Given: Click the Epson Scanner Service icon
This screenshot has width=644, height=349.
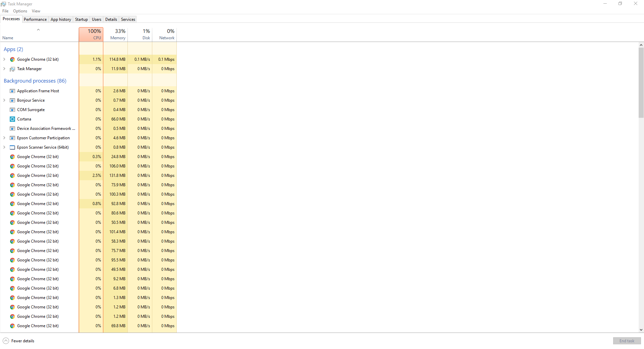Looking at the screenshot, I should (12, 147).
